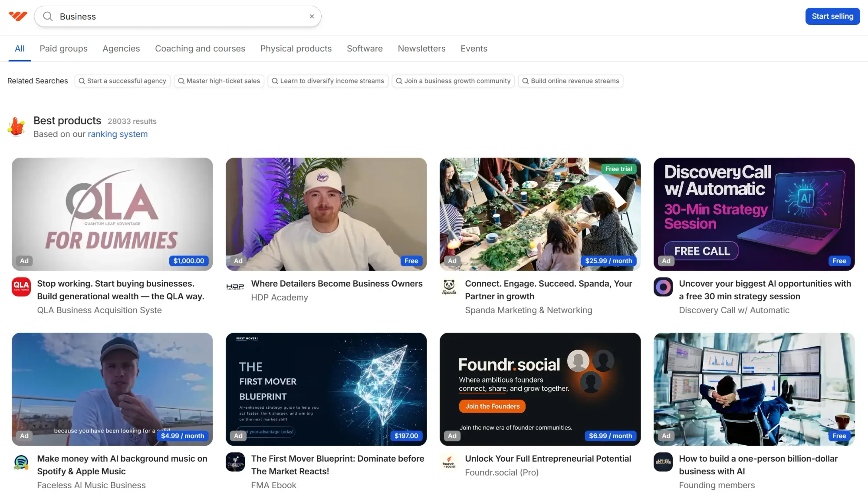Click the Discovery Call purple circle icon
The image size is (868, 496).
coord(663,287)
